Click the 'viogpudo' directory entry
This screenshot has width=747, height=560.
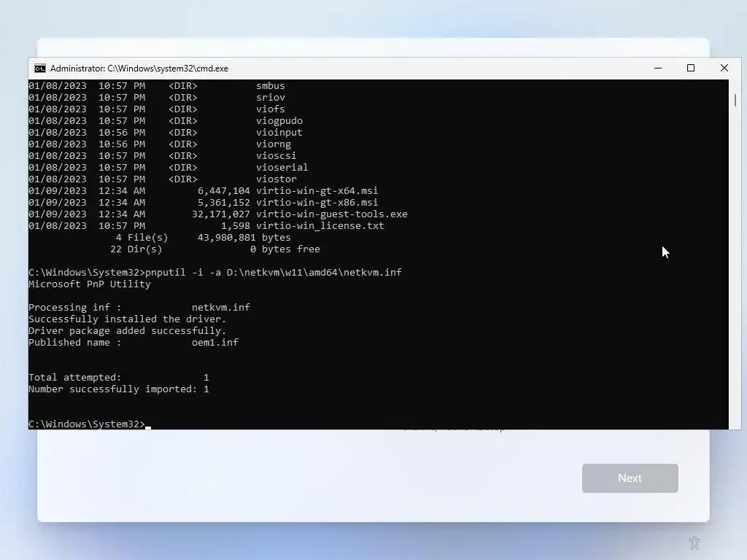(279, 121)
